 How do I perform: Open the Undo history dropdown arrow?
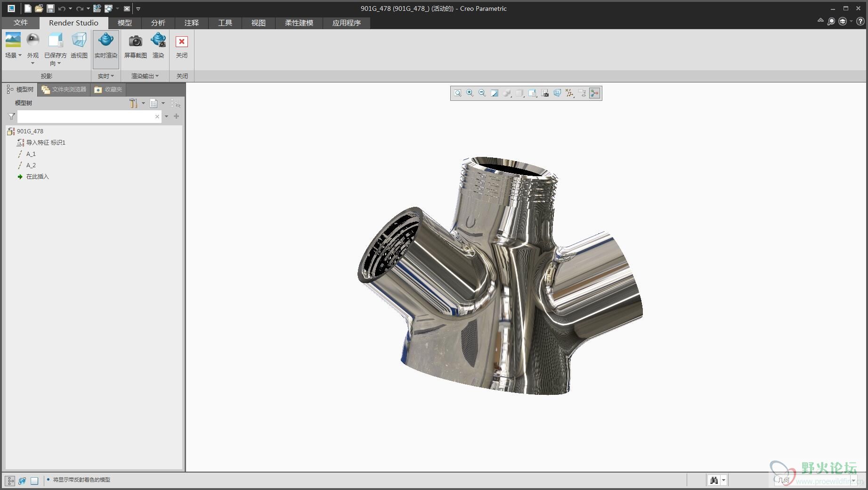(x=70, y=8)
